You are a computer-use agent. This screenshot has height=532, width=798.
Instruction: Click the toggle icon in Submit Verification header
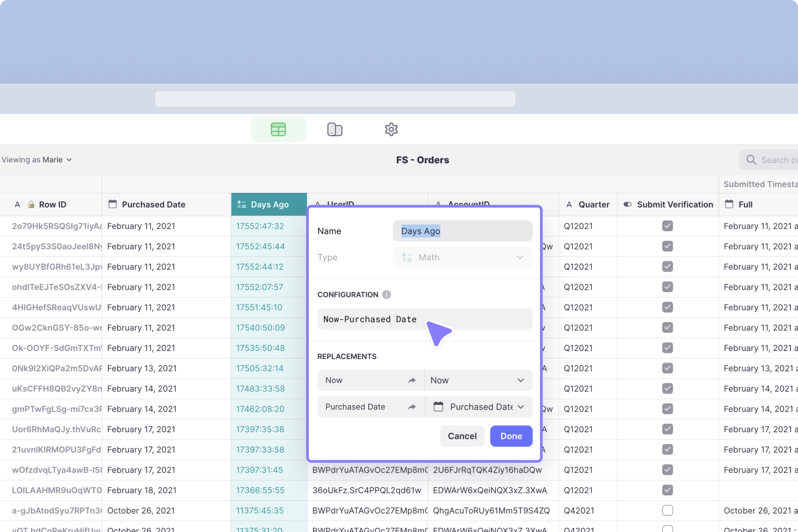tap(628, 204)
